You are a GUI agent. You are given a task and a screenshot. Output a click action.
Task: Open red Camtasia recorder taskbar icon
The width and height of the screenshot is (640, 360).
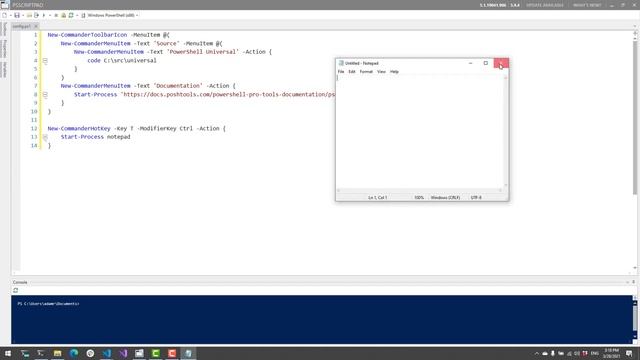[x=172, y=353]
